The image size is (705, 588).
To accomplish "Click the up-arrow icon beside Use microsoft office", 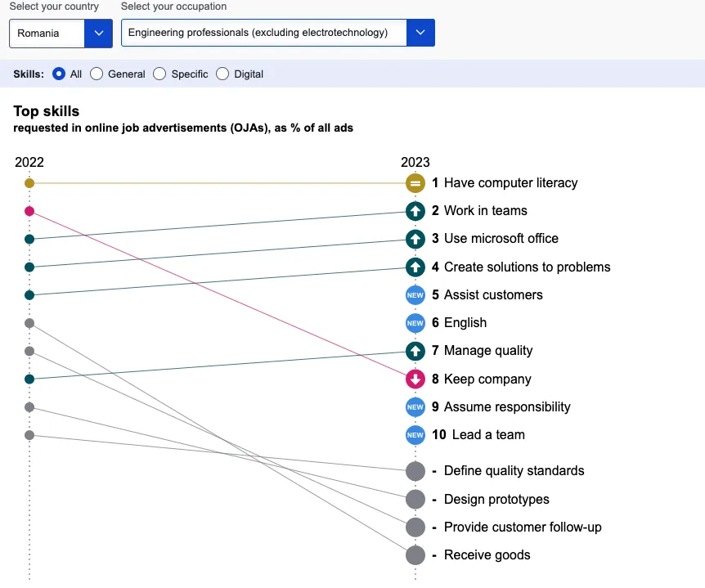I will [415, 239].
